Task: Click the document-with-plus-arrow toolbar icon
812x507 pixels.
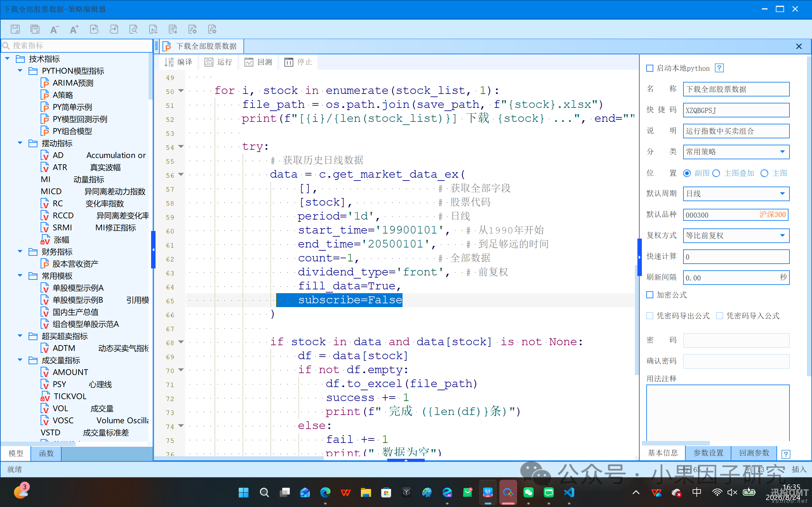Action: pyautogui.click(x=173, y=29)
